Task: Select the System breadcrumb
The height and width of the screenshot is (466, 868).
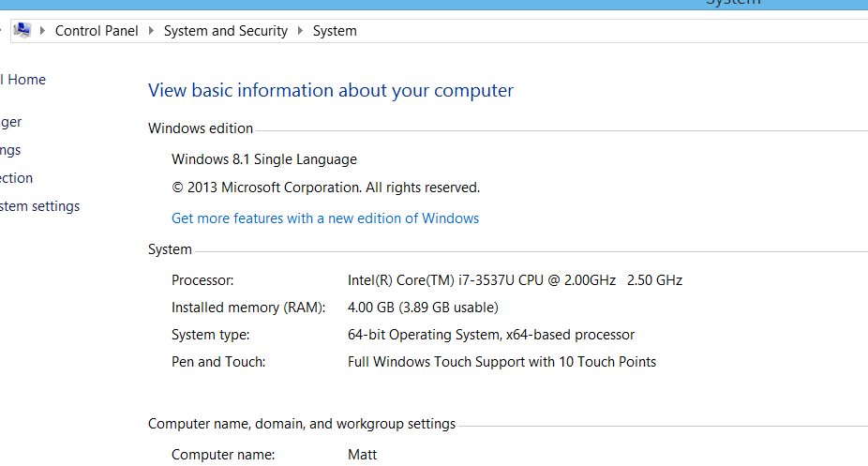Action: (335, 31)
